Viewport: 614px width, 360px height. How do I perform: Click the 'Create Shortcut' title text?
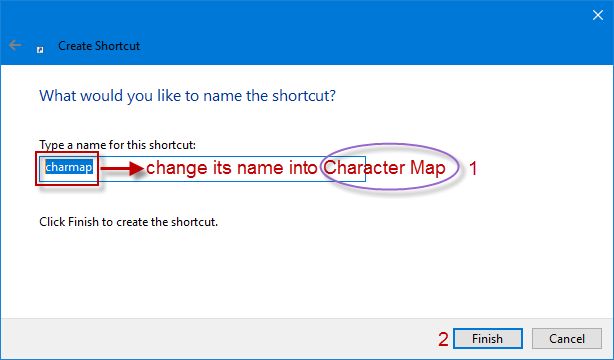[x=99, y=46]
